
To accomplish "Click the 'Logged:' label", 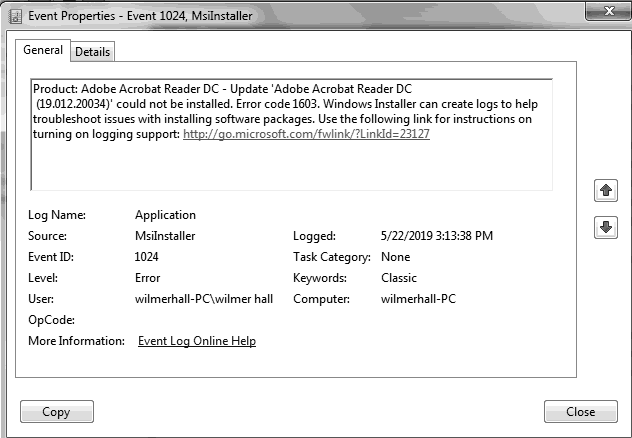I will pos(314,236).
